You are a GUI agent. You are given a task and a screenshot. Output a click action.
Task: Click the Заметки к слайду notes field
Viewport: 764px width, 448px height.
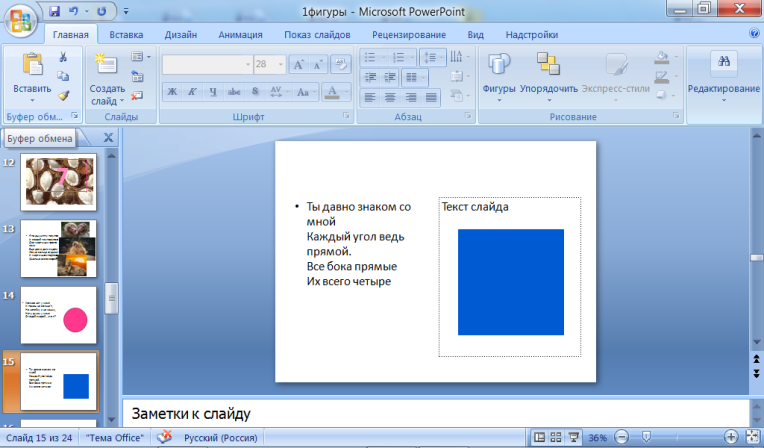point(435,413)
